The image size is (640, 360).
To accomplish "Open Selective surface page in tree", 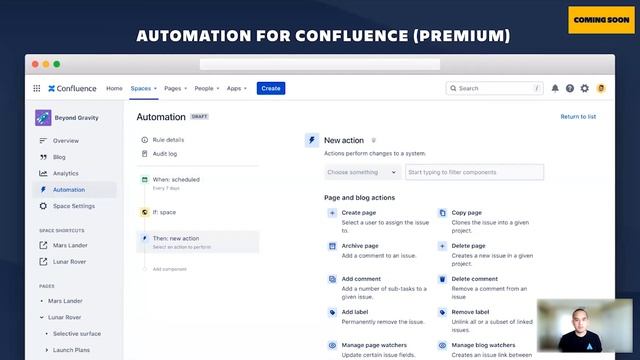I will point(77,333).
